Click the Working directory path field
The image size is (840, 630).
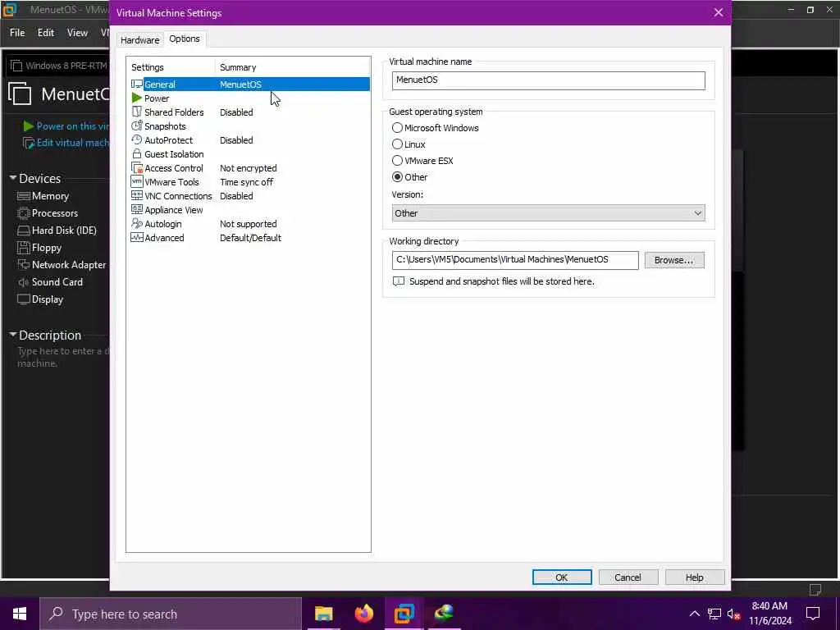(515, 260)
